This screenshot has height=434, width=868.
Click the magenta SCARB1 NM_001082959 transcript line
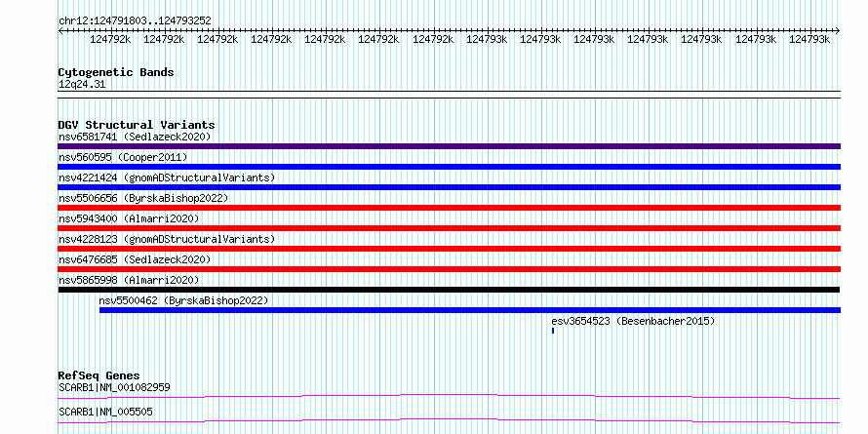click(x=449, y=396)
